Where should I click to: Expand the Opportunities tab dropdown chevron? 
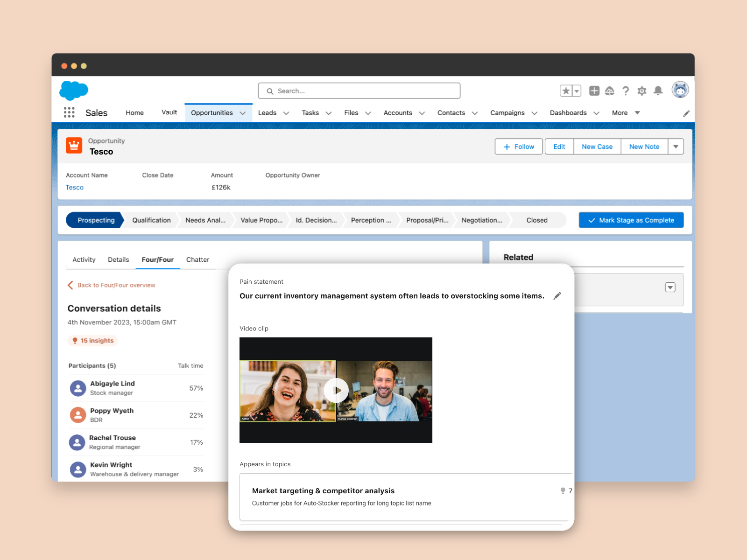pyautogui.click(x=243, y=113)
